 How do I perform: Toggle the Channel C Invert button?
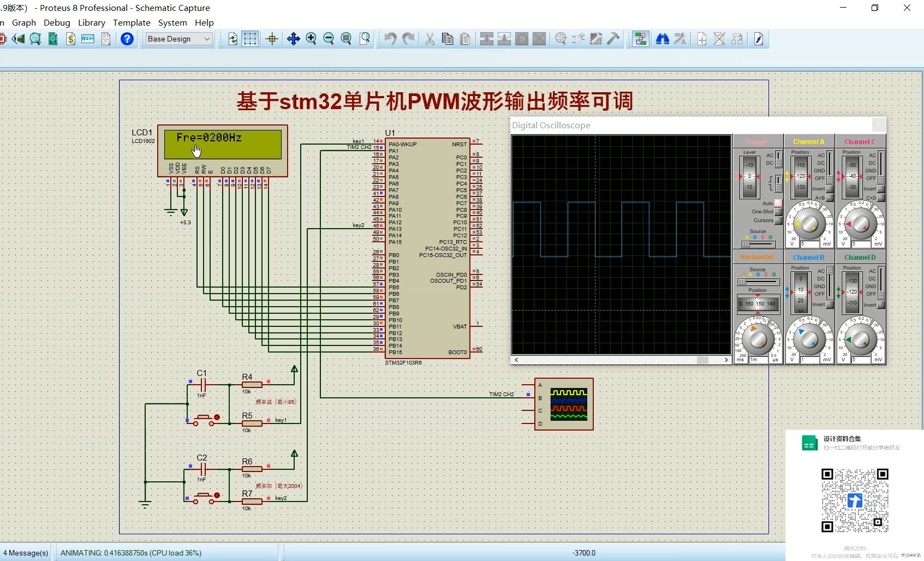(881, 189)
